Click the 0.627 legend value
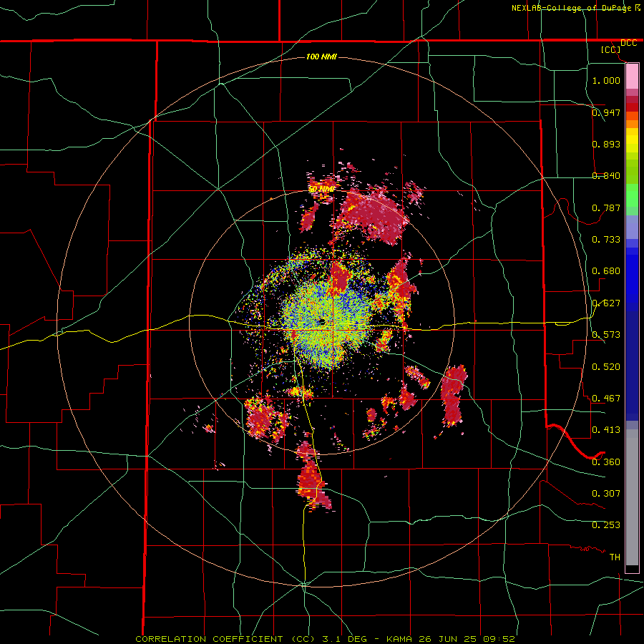 (606, 303)
